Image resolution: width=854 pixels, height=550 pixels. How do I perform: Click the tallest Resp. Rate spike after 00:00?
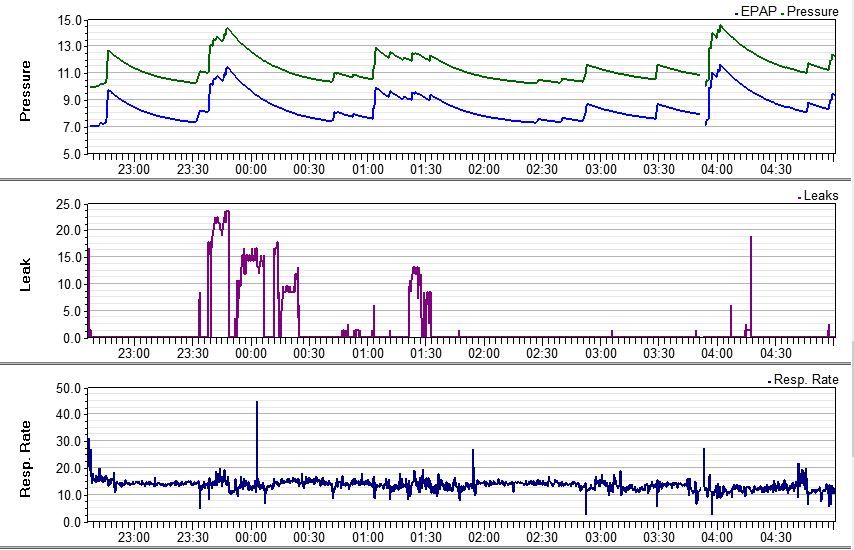(x=257, y=403)
